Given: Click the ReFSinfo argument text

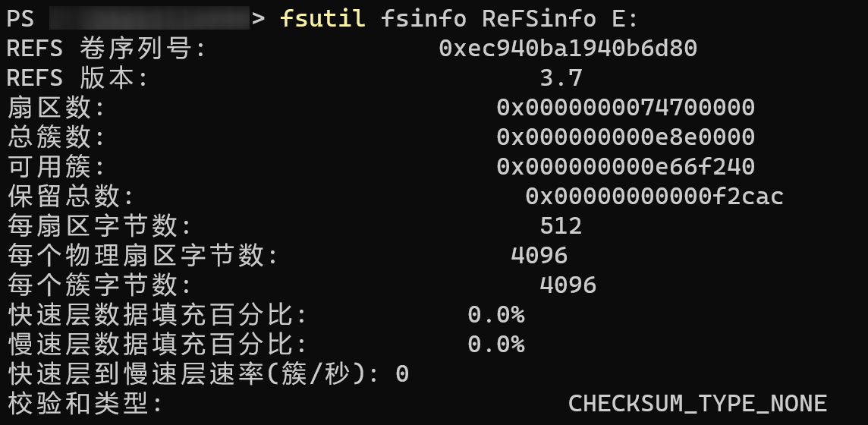Looking at the screenshot, I should [539, 18].
